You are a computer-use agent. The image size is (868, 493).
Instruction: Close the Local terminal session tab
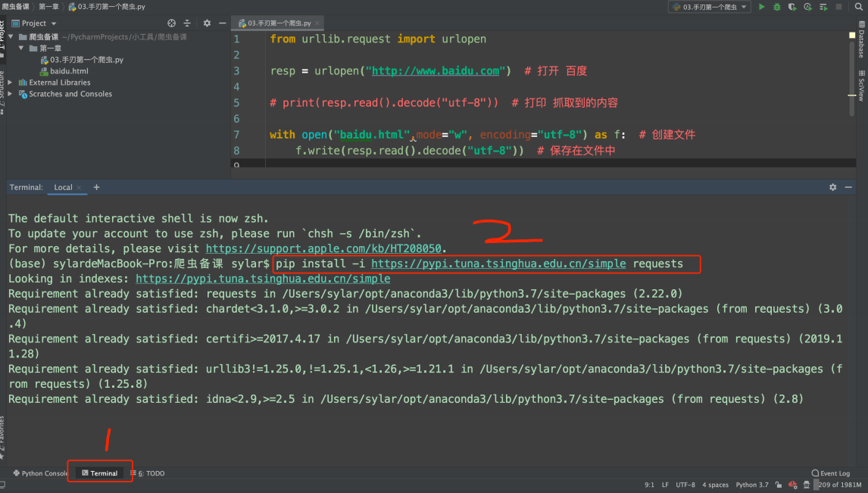(x=80, y=188)
